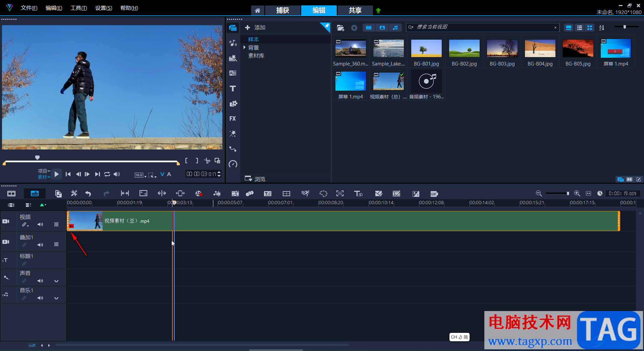
Task: Open the resize/crop mode dropdown
Action: pyautogui.click(x=152, y=175)
